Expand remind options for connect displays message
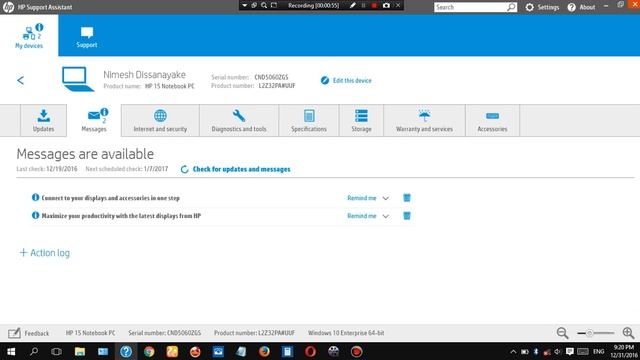 (386, 198)
